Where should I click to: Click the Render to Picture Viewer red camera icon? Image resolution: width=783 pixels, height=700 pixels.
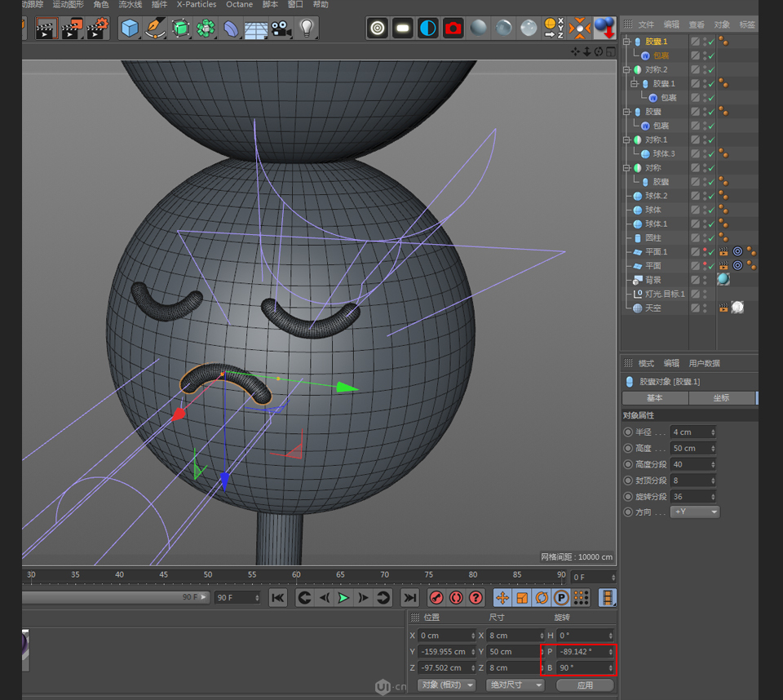click(451, 28)
